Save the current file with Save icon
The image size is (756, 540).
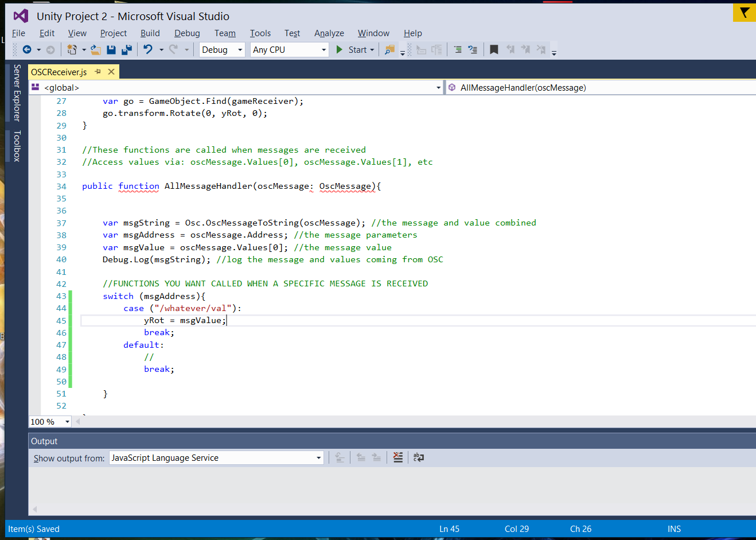(111, 50)
